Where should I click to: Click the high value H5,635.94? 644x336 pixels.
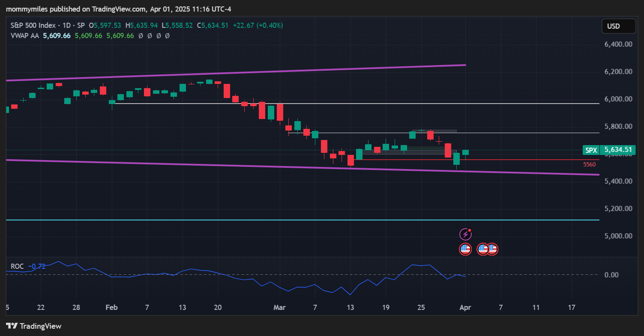142,26
